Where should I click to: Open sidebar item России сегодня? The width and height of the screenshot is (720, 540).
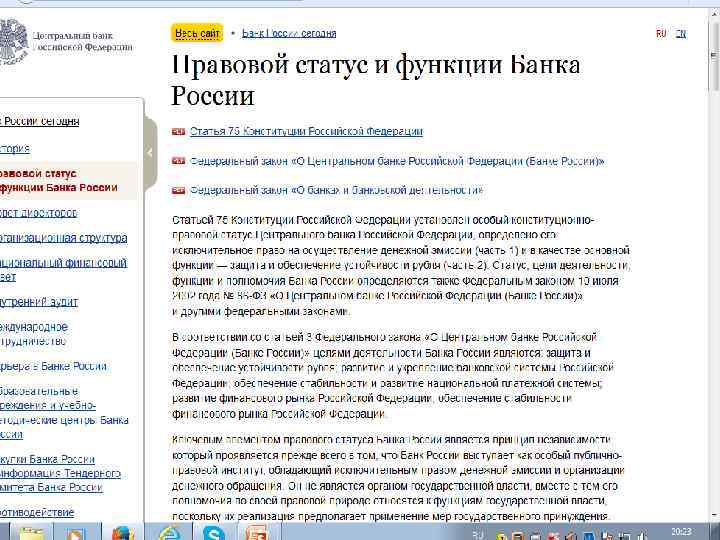click(39, 121)
